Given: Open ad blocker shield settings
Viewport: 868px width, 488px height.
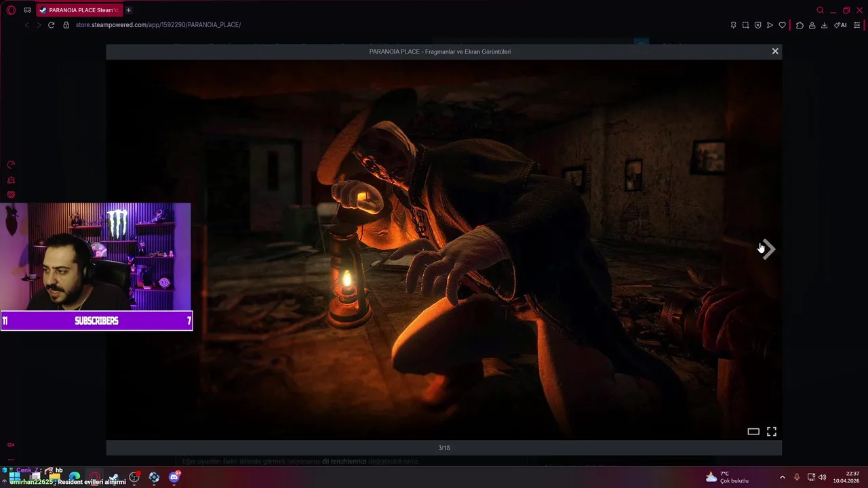Looking at the screenshot, I should pos(757,25).
